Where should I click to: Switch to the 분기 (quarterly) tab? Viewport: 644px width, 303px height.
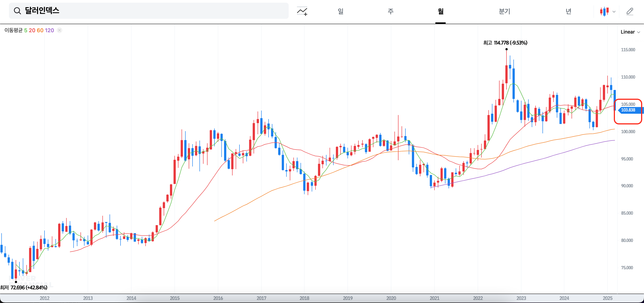pyautogui.click(x=504, y=11)
